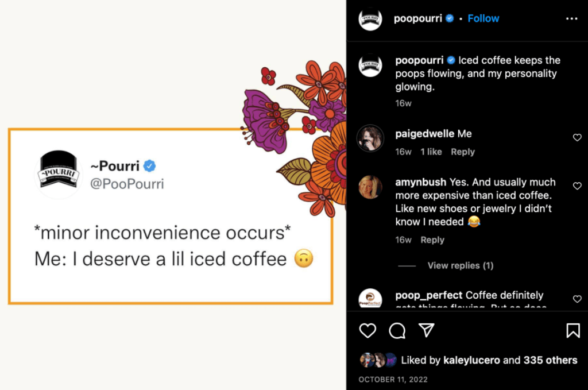Open 1 like count on paigedwelle's comment
588x390 pixels.
[x=431, y=152]
